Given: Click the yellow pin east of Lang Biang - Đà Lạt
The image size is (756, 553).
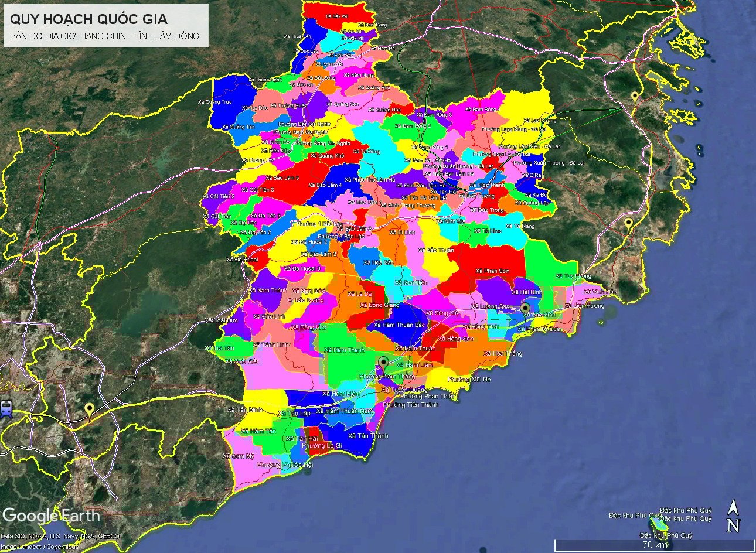Looking at the screenshot, I should [634, 97].
